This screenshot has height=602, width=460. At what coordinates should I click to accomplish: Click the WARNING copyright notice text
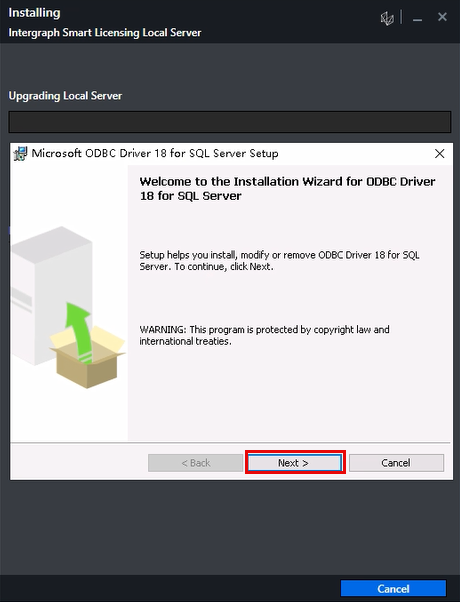point(264,335)
